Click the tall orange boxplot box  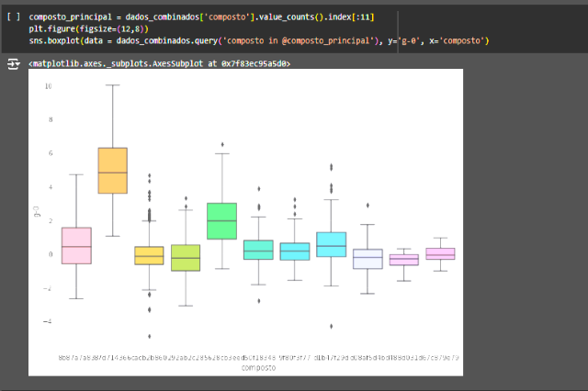click(112, 170)
